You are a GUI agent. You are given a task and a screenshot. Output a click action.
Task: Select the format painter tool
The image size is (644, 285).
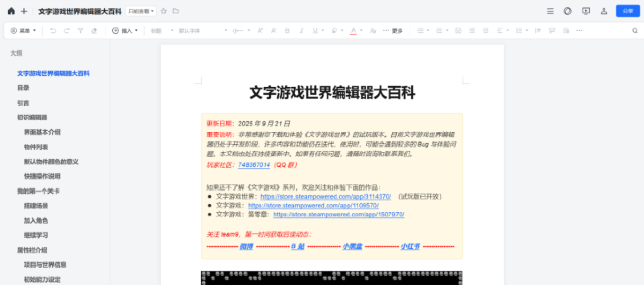tap(80, 31)
